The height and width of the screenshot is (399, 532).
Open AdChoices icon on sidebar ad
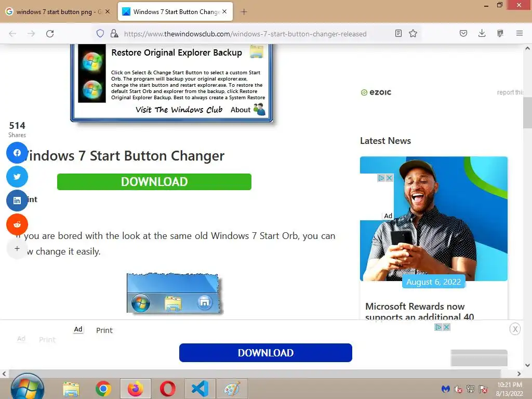click(x=381, y=178)
